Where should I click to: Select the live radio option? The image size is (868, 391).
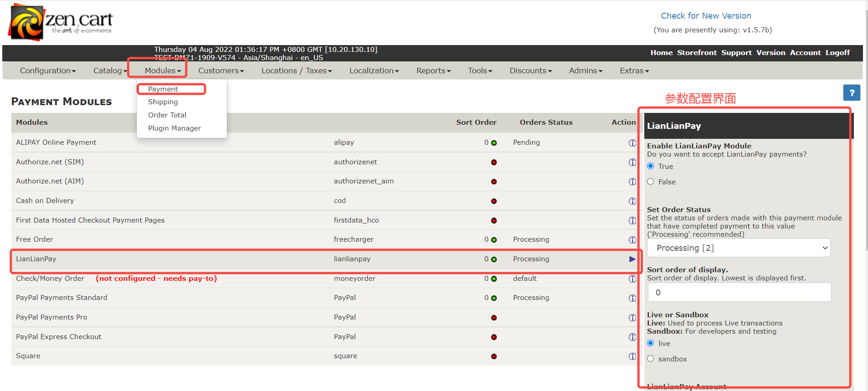651,343
